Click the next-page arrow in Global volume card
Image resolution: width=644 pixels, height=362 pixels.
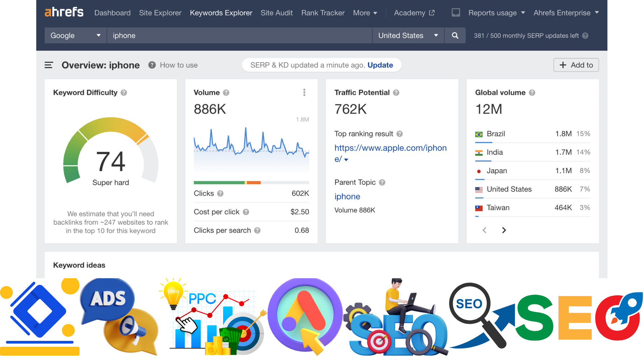click(x=504, y=230)
